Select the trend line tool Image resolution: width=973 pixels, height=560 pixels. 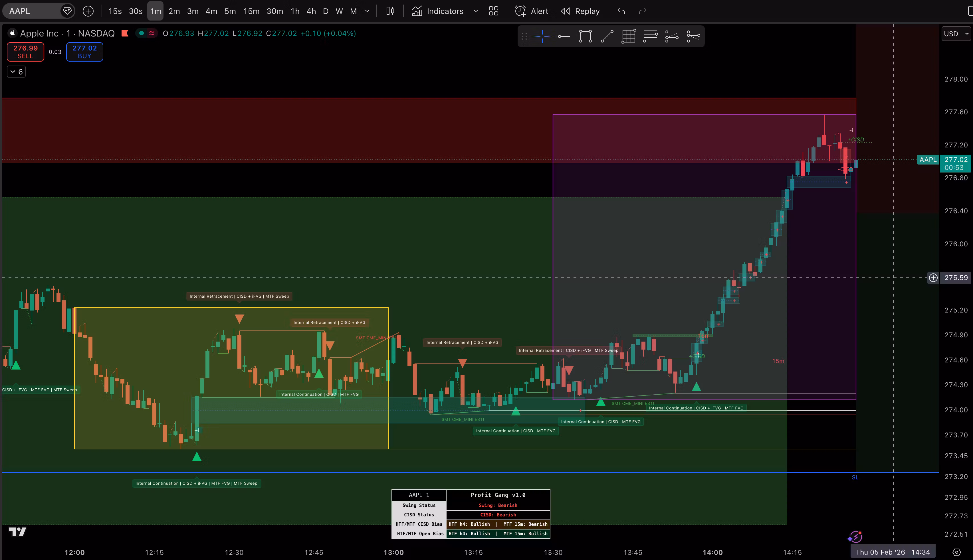coord(607,36)
